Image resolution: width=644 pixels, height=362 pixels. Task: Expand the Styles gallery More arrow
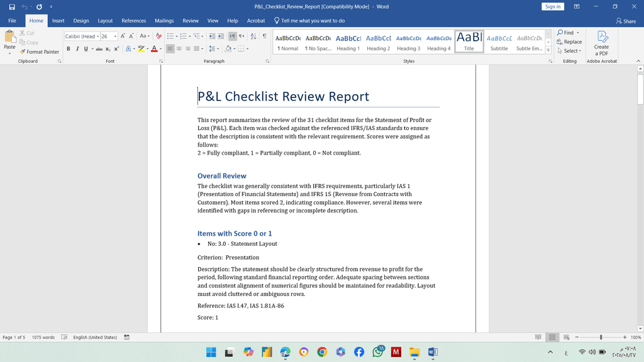point(548,50)
